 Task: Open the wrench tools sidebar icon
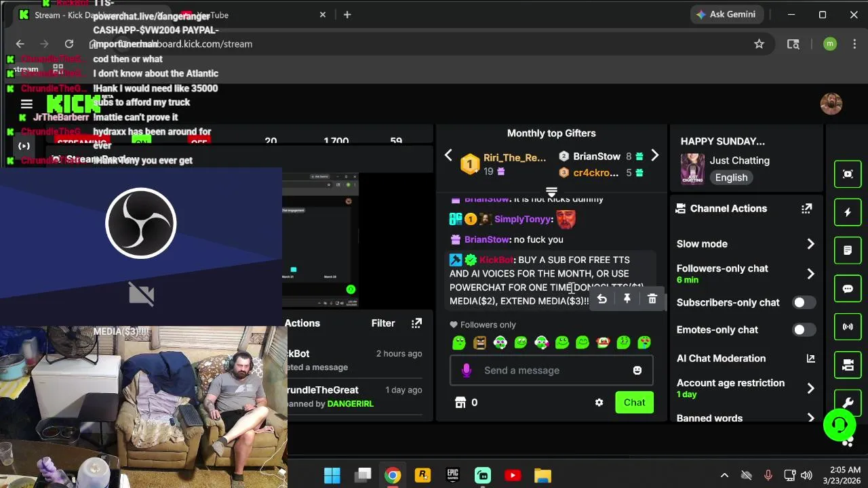coord(848,403)
